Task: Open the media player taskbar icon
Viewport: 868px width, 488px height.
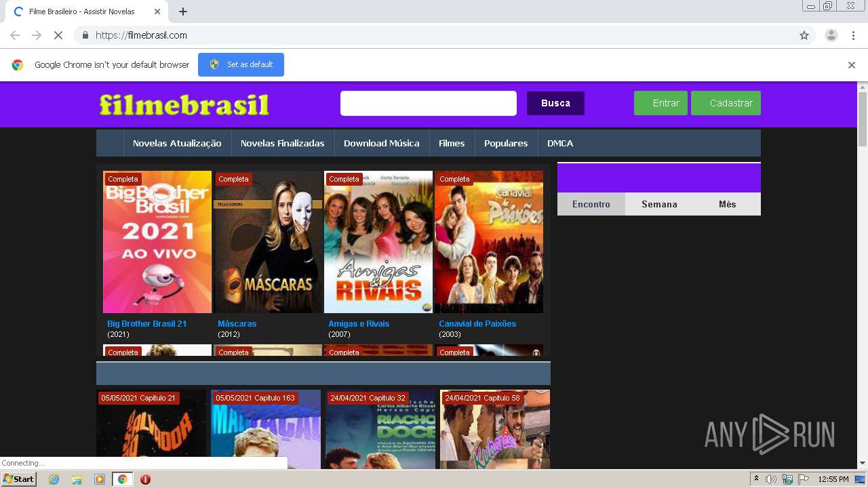Action: click(x=100, y=479)
